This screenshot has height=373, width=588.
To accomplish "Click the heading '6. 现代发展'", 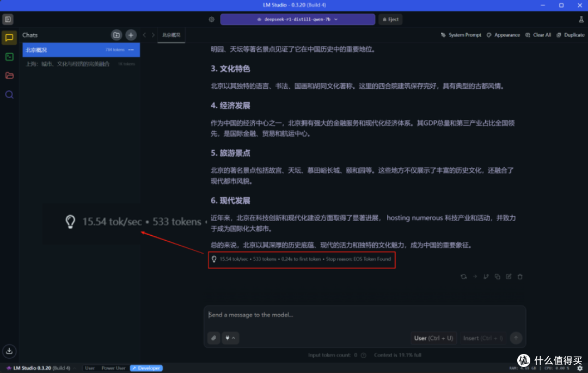I will coord(230,201).
